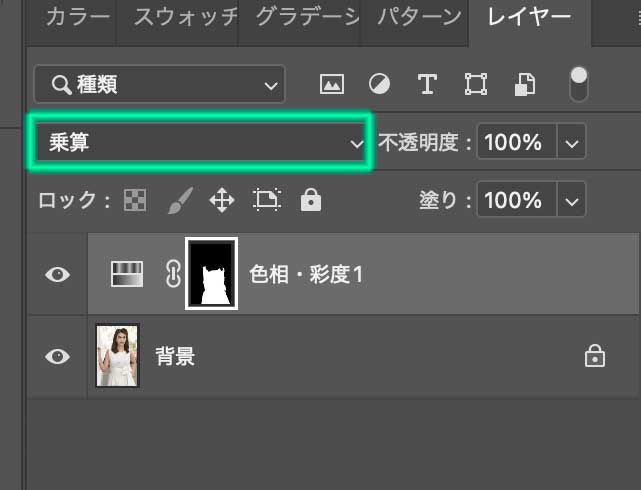The image size is (641, 490).
Task: Hide the 色相・彩度 1 layer
Action: 57,274
